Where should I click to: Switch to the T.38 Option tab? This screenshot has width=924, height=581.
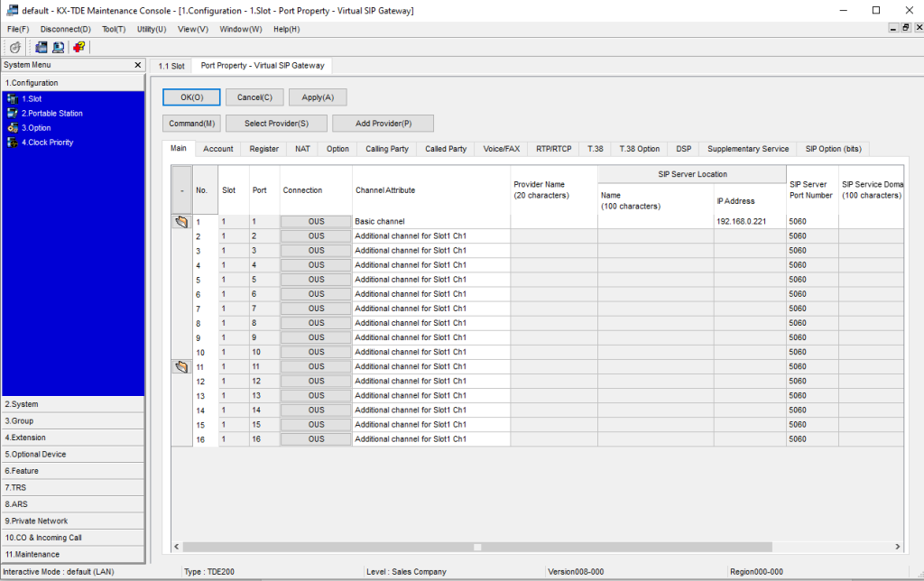click(x=640, y=149)
